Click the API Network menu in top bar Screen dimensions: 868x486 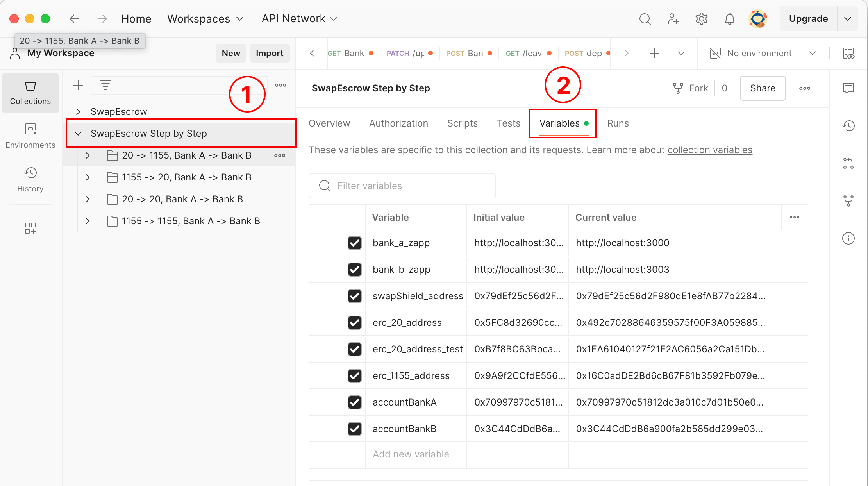coord(300,18)
